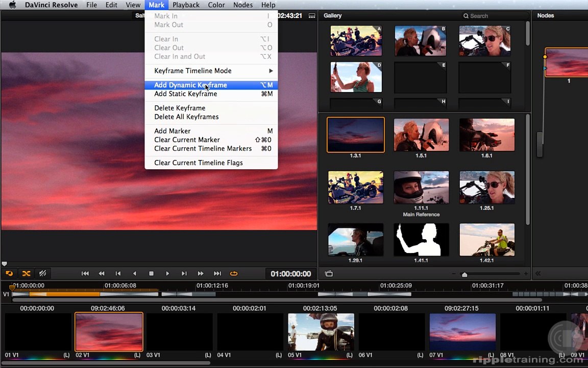Click the minus icon of gallery zoom
Image resolution: width=588 pixels, height=368 pixels.
pyautogui.click(x=454, y=274)
